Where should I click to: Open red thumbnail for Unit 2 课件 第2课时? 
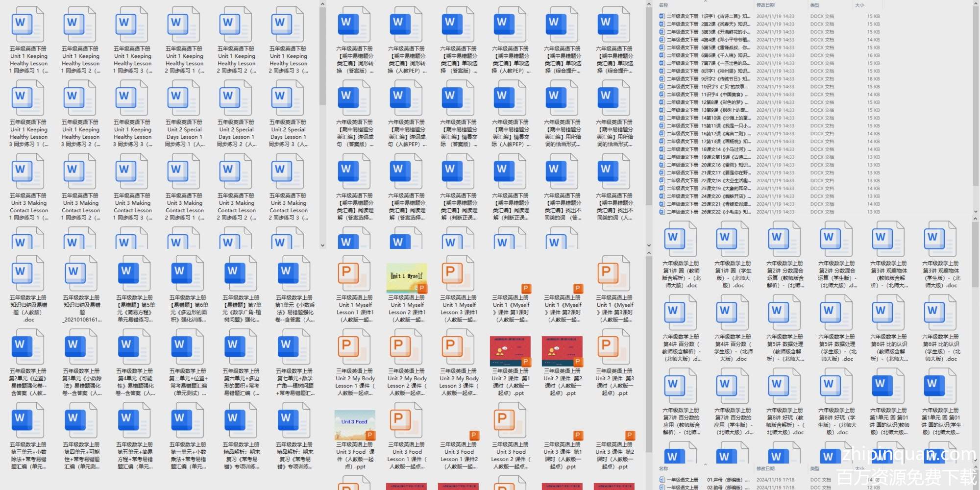[x=562, y=351]
